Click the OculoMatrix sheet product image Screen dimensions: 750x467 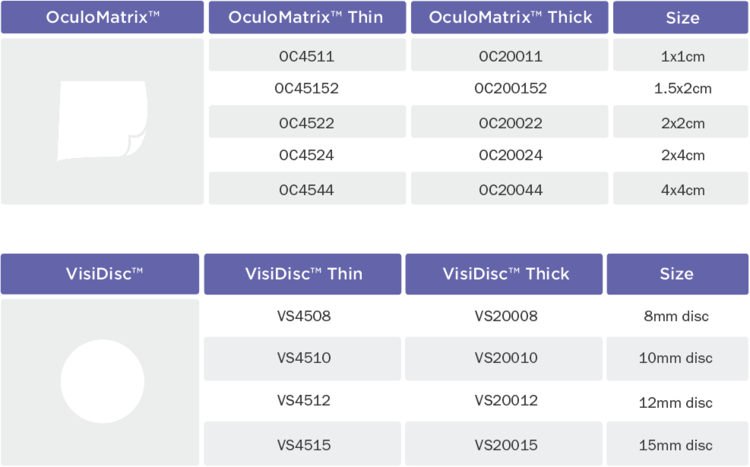[103, 121]
